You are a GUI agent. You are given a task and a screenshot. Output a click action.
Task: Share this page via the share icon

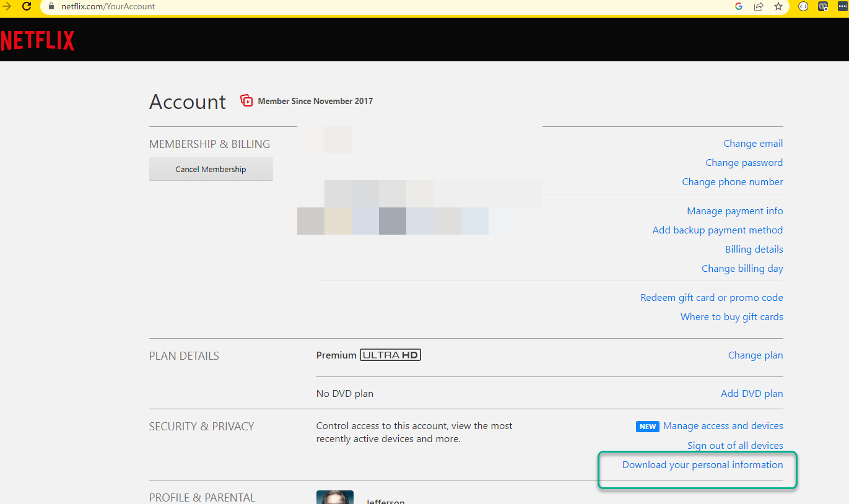(759, 6)
